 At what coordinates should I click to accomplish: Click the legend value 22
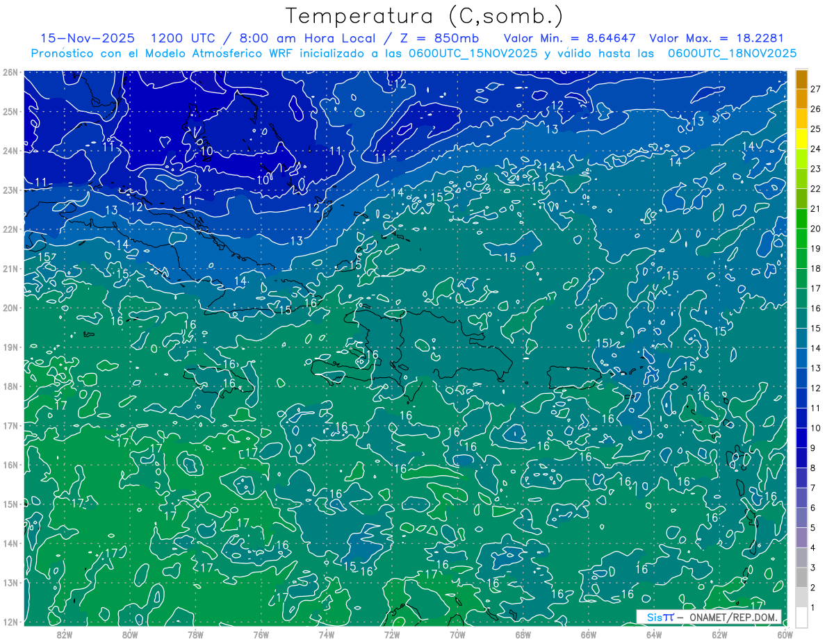coord(815,188)
